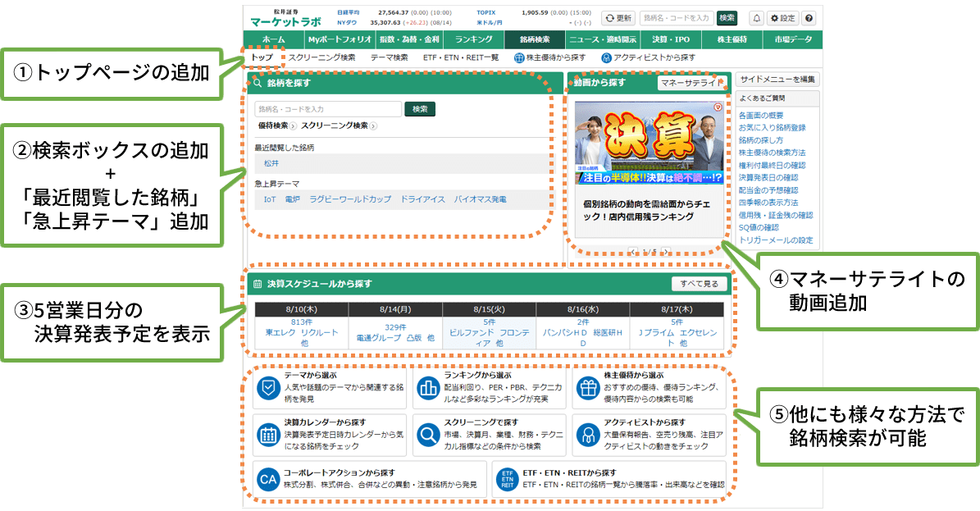Image resolution: width=980 pixels, height=511 pixels.
Task: Select the IoT rising theme
Action: pos(269,199)
